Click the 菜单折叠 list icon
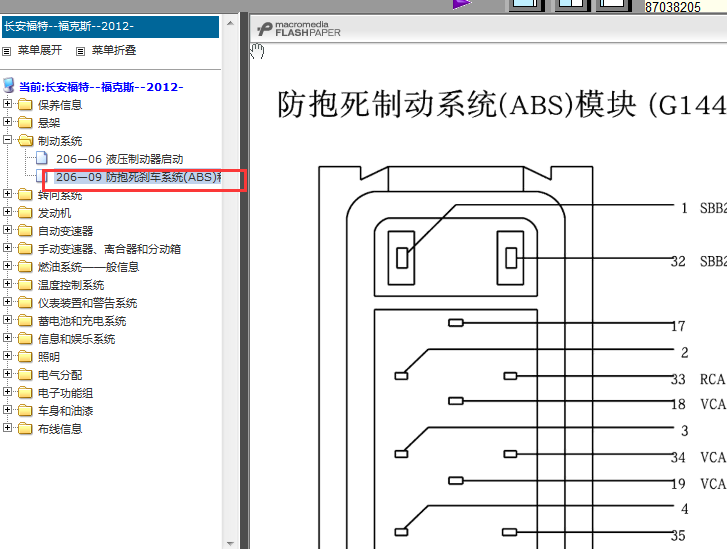727x549 pixels. [80, 51]
